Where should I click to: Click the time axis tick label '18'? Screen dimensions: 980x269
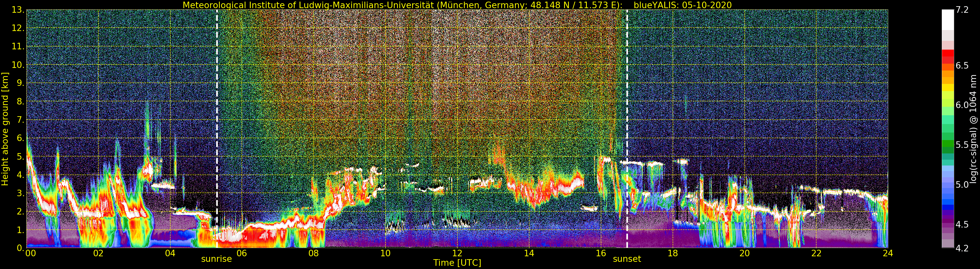673,253
